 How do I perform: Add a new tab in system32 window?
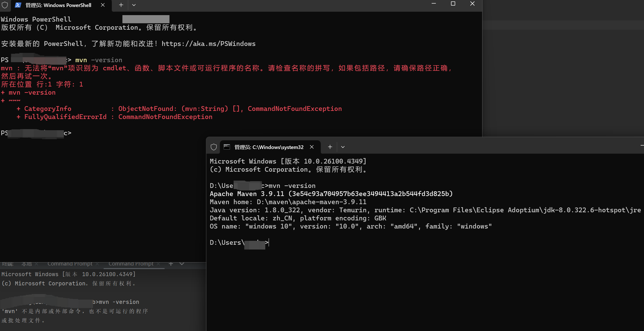point(330,147)
